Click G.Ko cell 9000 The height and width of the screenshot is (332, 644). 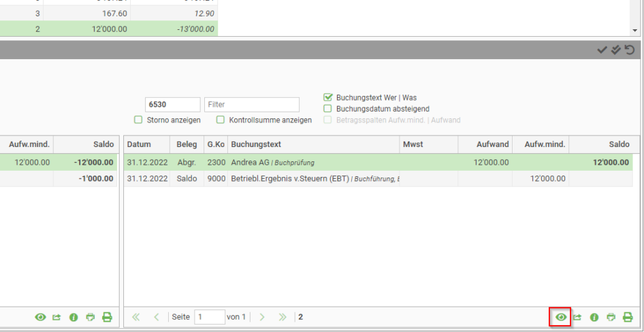(216, 178)
